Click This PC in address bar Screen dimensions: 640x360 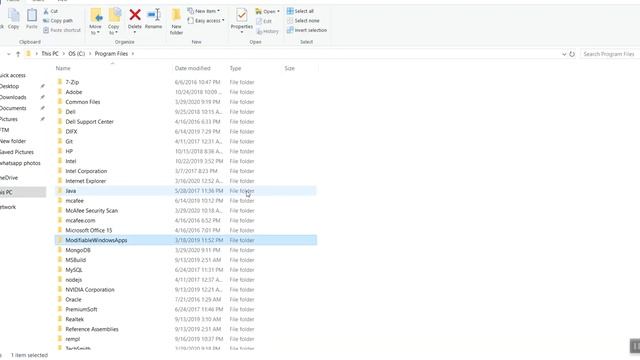50,54
